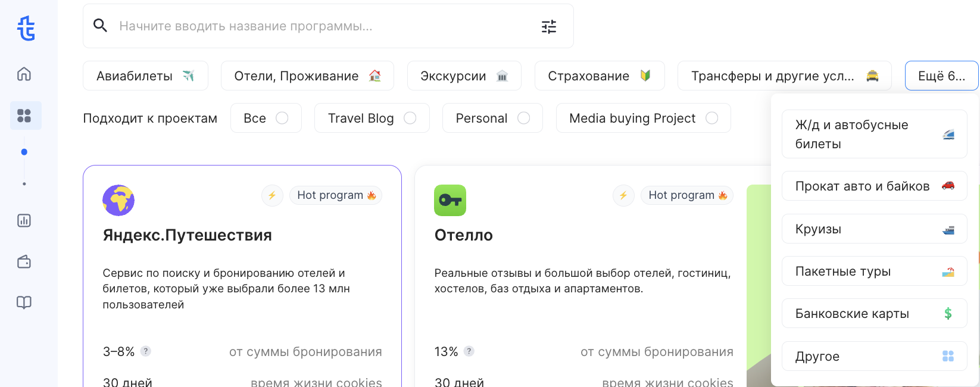Click lightning icon on Яндекс.Путешествия card
Screen dimensions: 980x387
click(272, 195)
